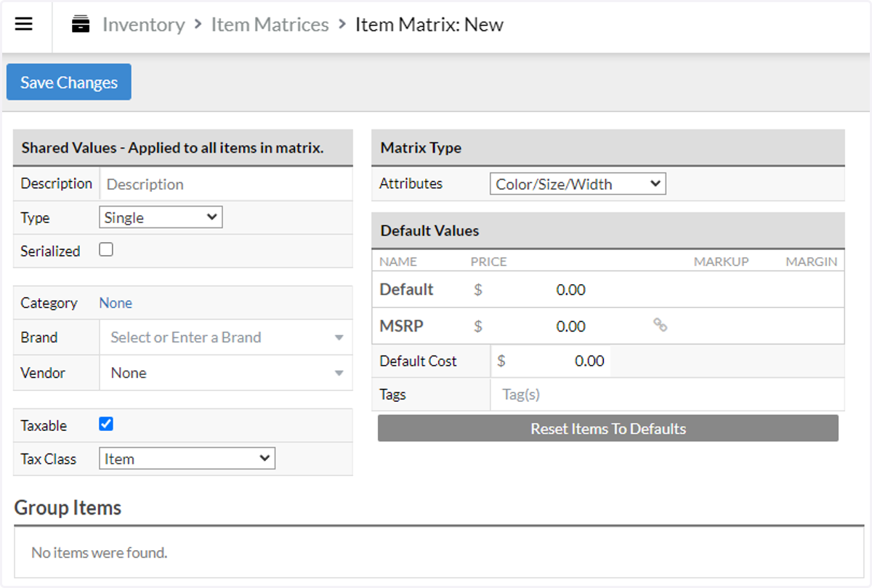
Task: Click the 'No items were found.' message
Action: point(100,552)
